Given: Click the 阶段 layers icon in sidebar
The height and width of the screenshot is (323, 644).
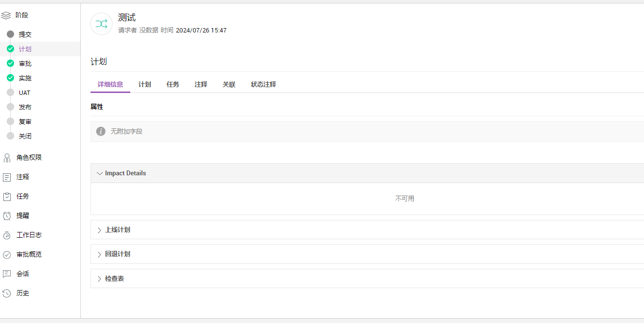Looking at the screenshot, I should click(6, 15).
